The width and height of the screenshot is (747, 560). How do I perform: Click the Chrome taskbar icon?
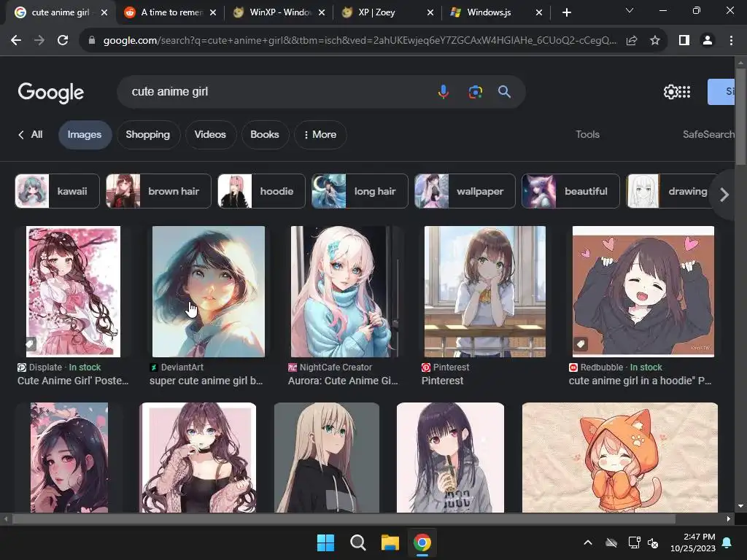pos(422,542)
